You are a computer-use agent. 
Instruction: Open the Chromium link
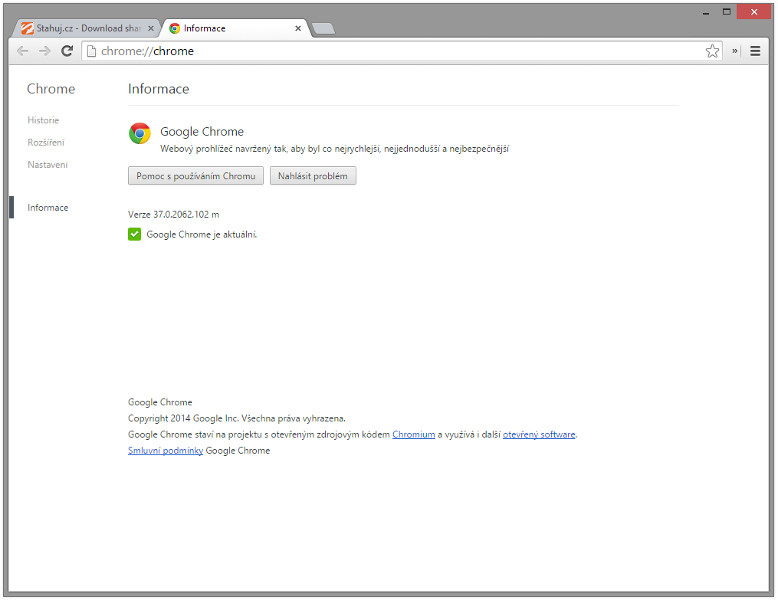tap(414, 435)
